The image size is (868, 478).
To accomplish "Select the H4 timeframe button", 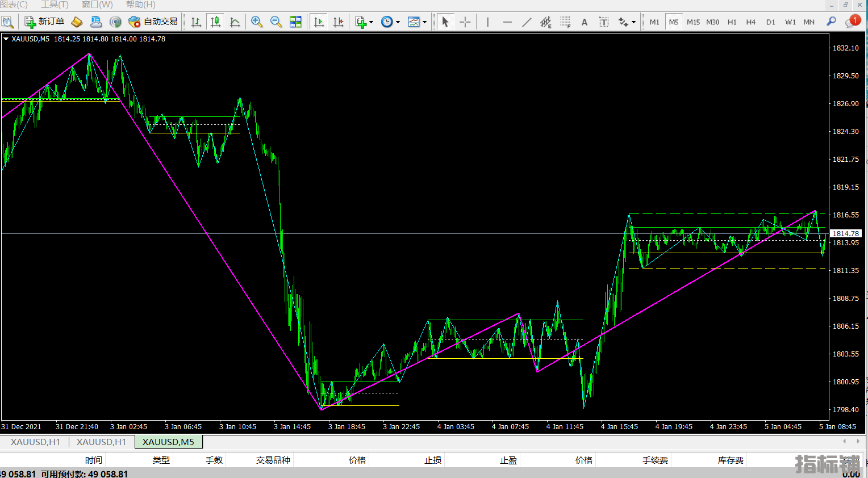I will click(750, 22).
